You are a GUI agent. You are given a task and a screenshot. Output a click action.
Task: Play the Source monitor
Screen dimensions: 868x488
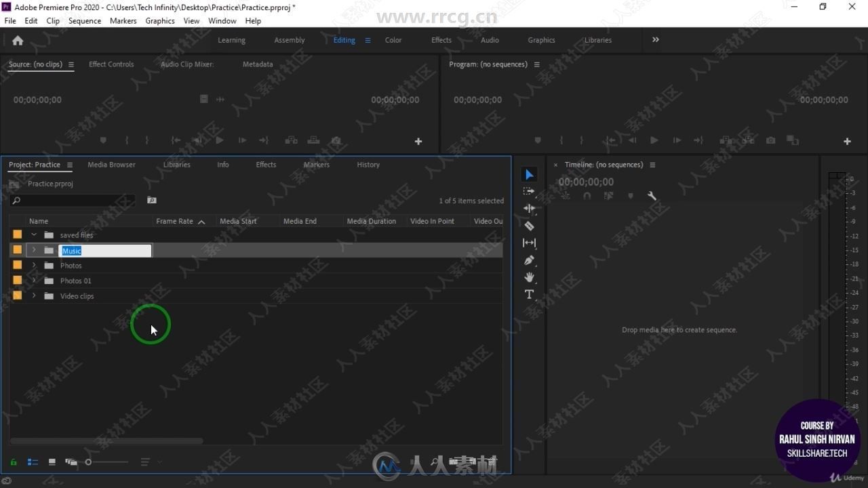pyautogui.click(x=219, y=140)
